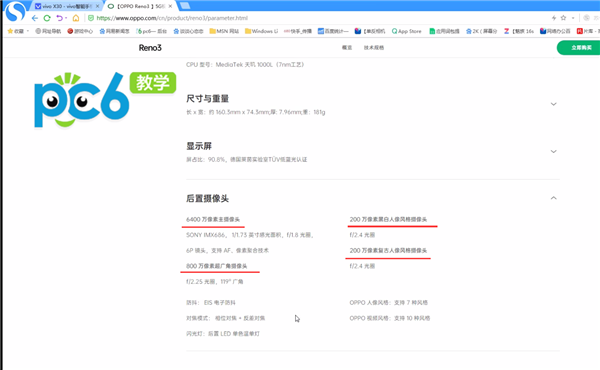Expand the 显示屏 section chevron
600x370 pixels.
tap(553, 152)
